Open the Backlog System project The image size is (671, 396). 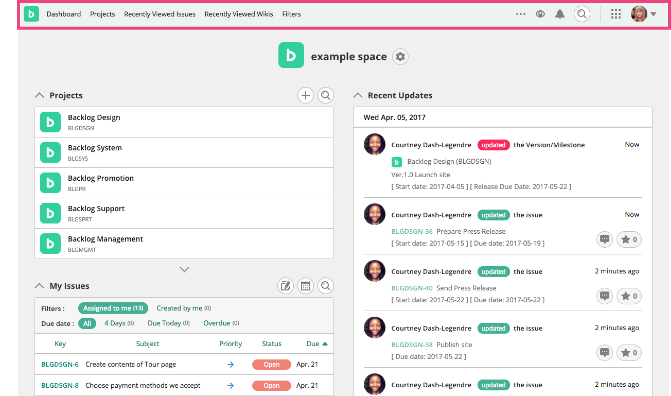95,148
